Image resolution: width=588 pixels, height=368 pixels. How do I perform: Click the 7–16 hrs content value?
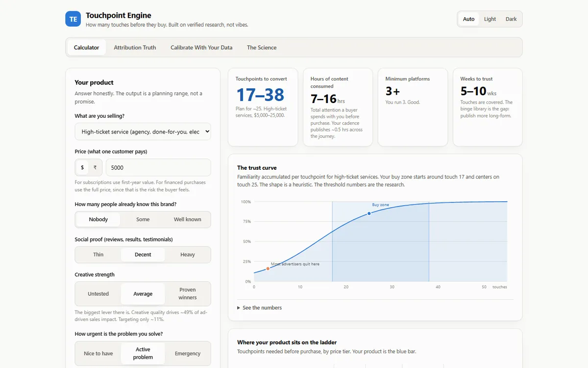tap(324, 99)
